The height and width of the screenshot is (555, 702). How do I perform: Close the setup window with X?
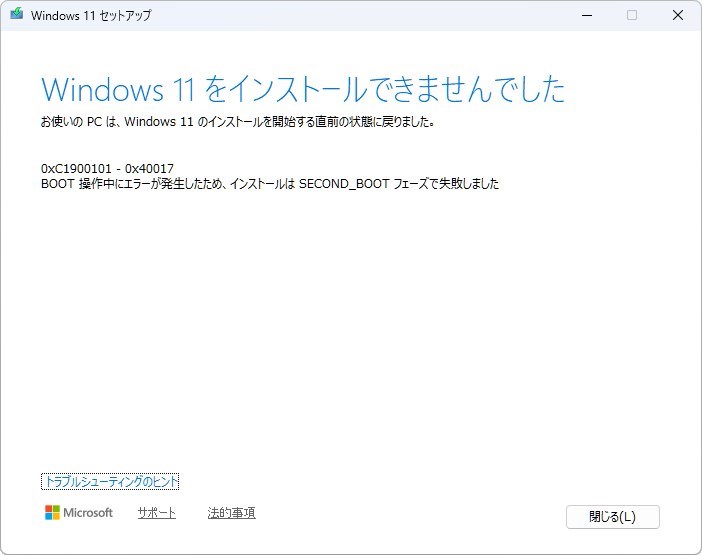point(678,15)
